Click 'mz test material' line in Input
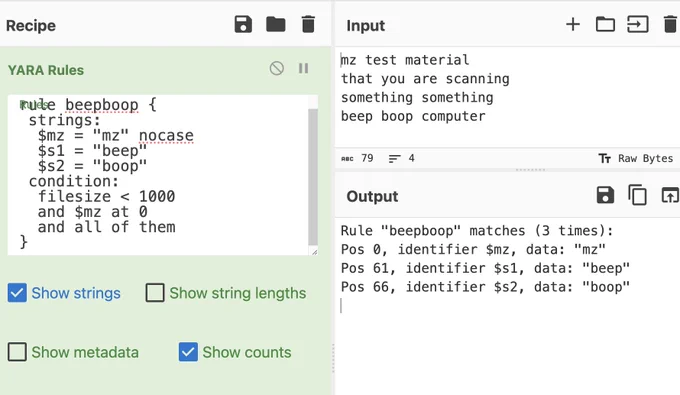Screen dimensions: 680x395 point(405,60)
